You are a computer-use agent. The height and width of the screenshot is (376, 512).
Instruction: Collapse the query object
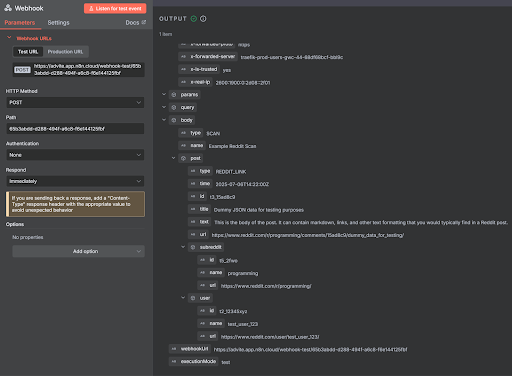(164, 107)
